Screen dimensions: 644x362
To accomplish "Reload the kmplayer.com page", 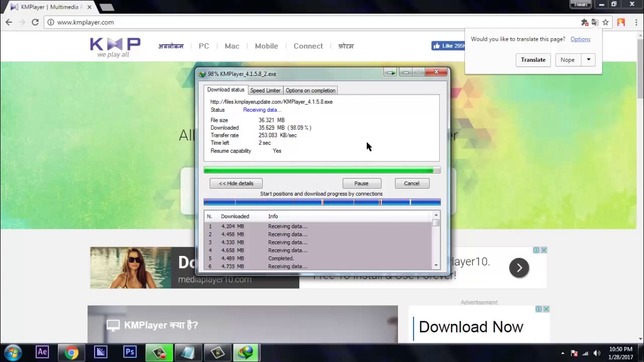I will (x=35, y=22).
